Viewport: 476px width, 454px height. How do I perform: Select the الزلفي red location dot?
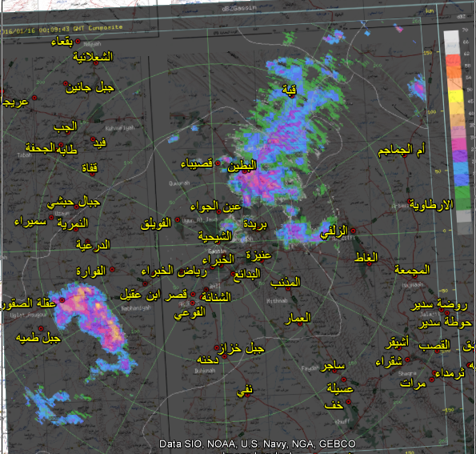coord(353,231)
